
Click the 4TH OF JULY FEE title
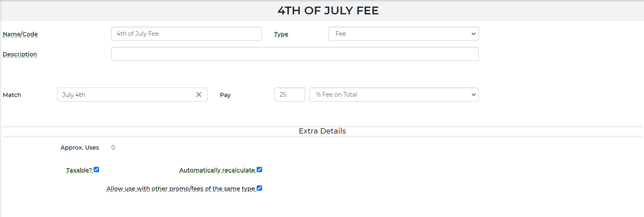(328, 11)
